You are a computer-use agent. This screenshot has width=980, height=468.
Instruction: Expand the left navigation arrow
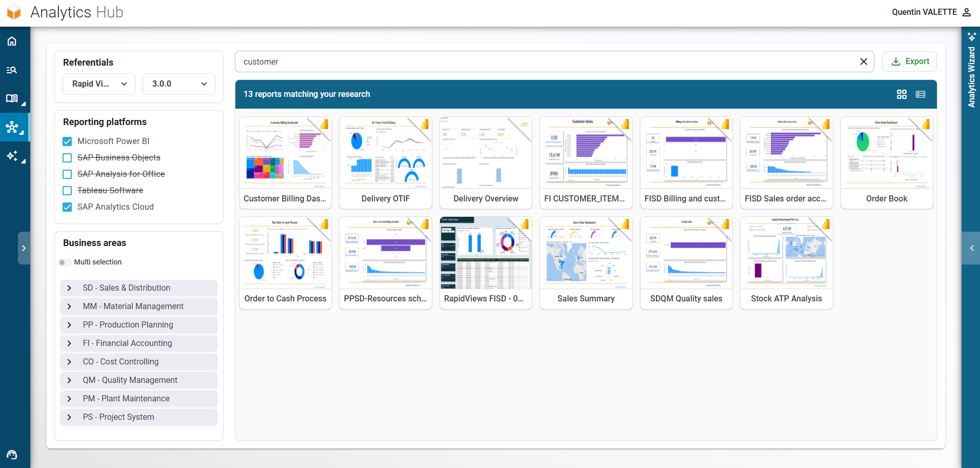tap(24, 248)
